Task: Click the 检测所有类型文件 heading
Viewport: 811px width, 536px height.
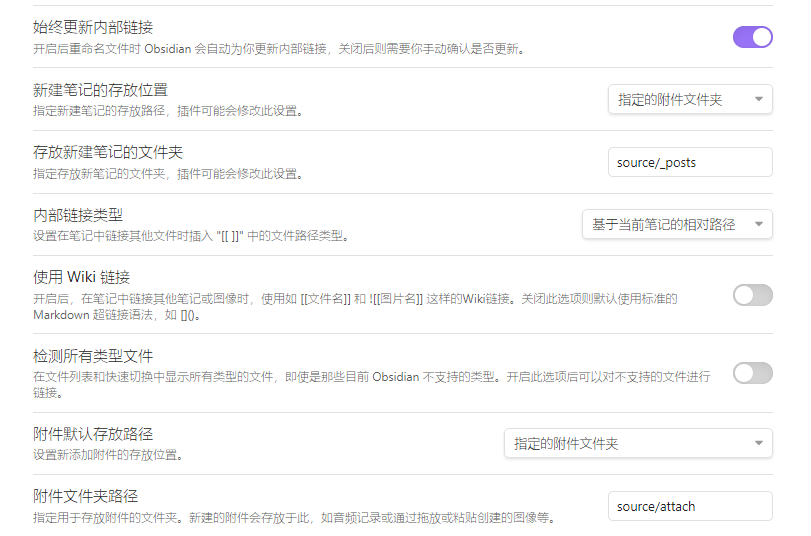Action: pos(93,356)
